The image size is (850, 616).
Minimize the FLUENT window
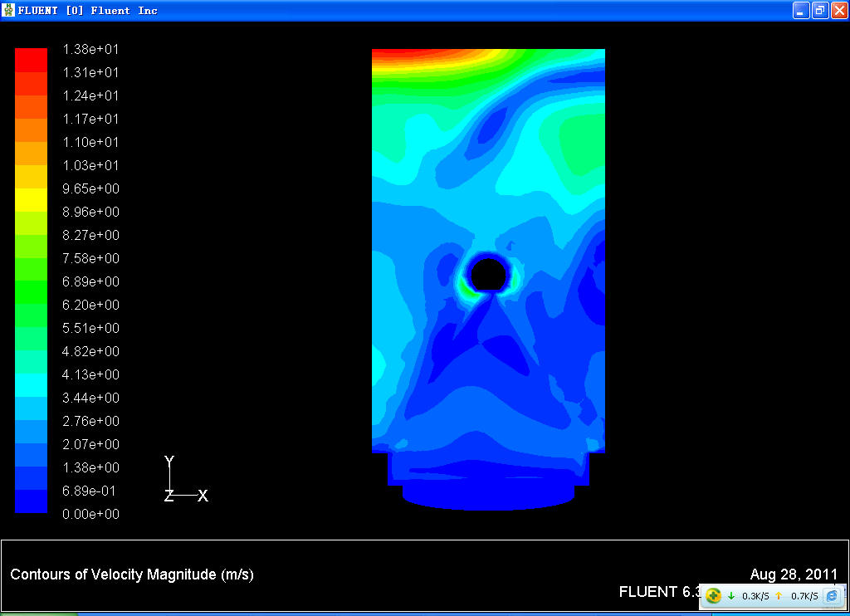tap(801, 11)
